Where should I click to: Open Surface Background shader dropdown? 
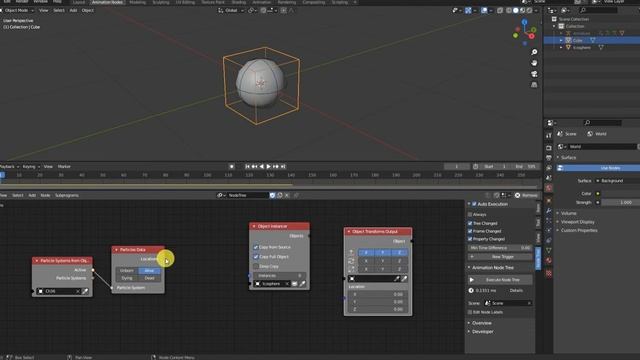pyautogui.click(x=617, y=181)
